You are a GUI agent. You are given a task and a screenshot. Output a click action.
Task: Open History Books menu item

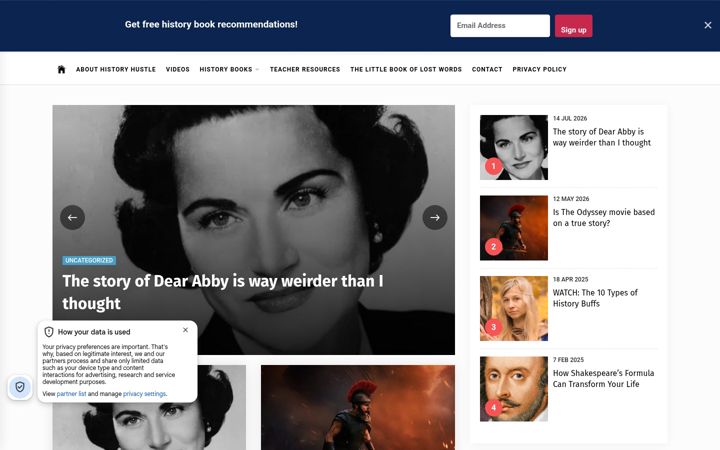click(225, 69)
